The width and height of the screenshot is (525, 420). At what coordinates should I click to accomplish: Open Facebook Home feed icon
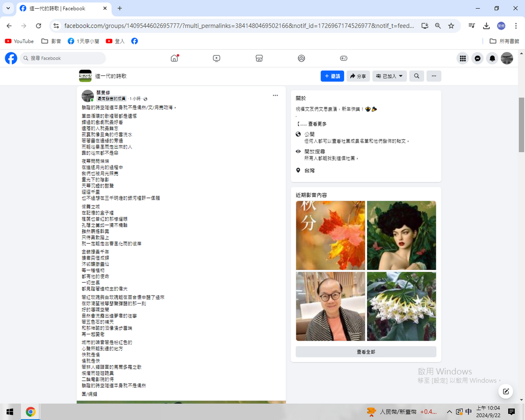coord(174,58)
